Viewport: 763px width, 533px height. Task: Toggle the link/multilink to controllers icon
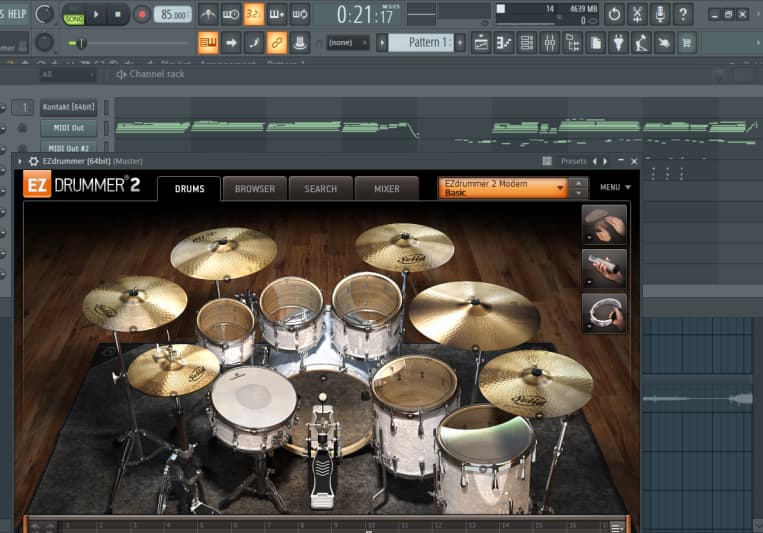coord(277,43)
